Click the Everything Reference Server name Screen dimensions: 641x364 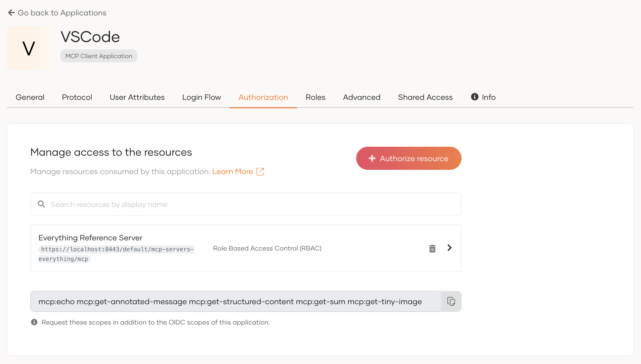coord(90,238)
